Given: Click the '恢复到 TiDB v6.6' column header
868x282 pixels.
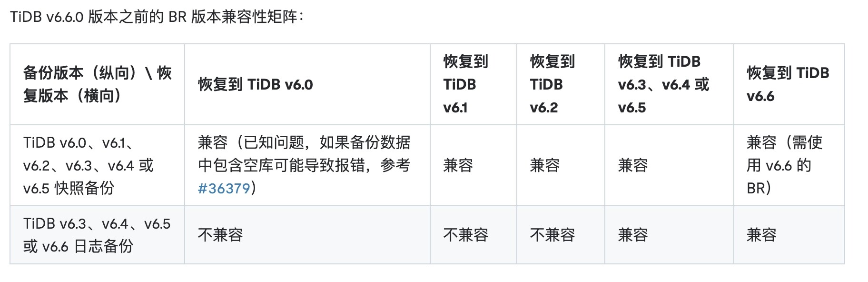Looking at the screenshot, I should tap(788, 84).
